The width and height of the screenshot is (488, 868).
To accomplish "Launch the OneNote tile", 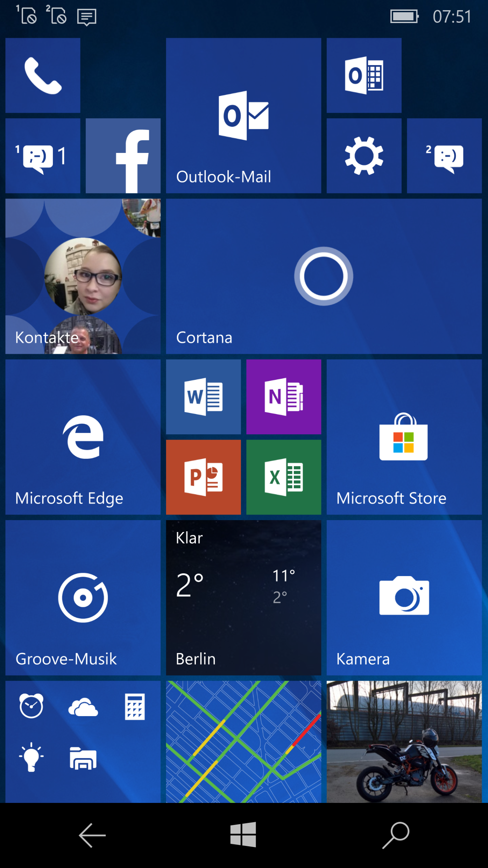I will [283, 397].
